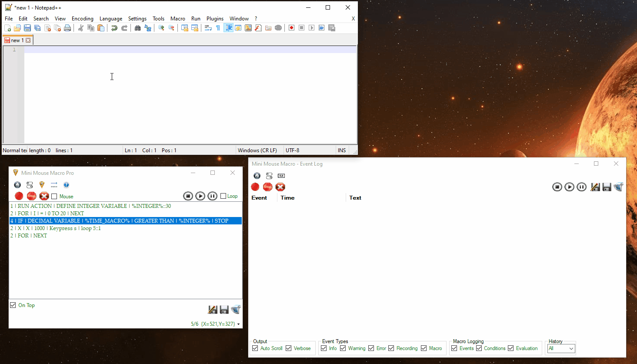This screenshot has height=364, width=637.
Task: Open the Plugins menu in Notepad++
Action: coord(215,19)
